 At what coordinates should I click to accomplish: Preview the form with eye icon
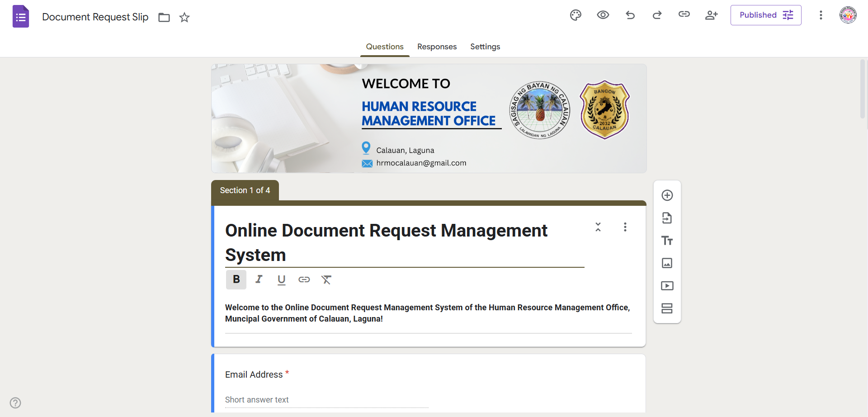coord(603,15)
